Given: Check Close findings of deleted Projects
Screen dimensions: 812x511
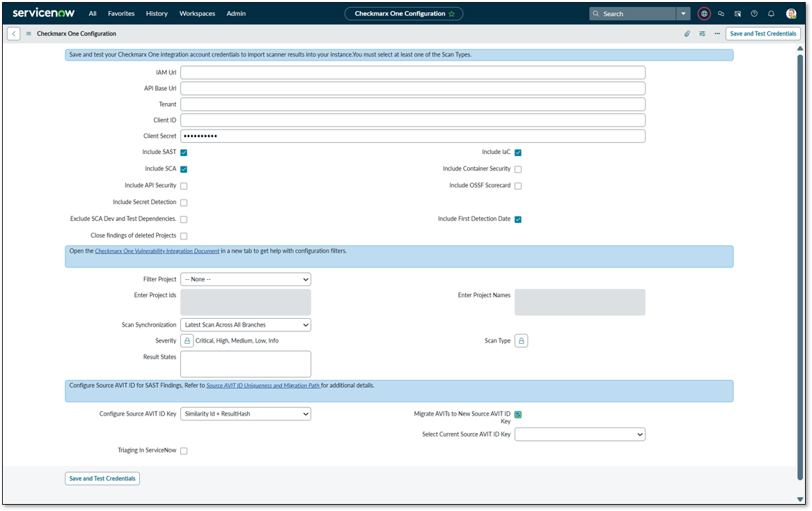Looking at the screenshot, I should point(184,236).
